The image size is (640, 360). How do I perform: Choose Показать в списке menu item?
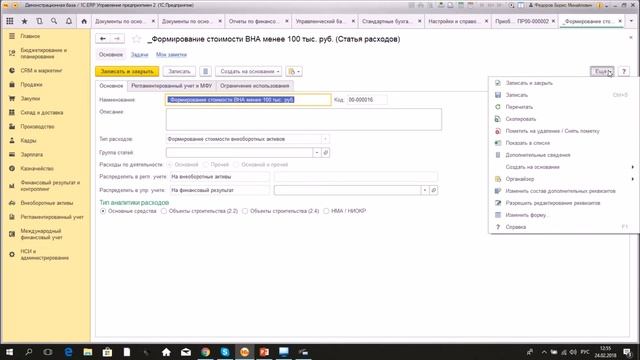[564, 143]
